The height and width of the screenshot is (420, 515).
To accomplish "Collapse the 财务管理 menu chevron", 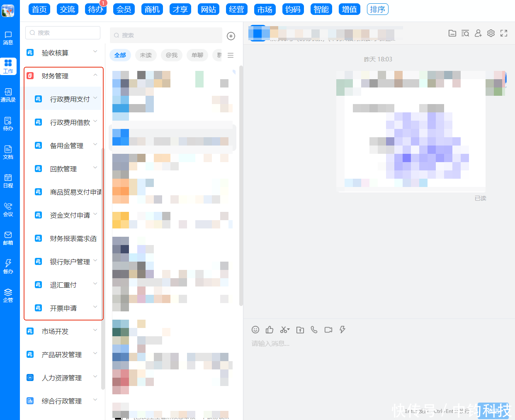I will tap(95, 75).
